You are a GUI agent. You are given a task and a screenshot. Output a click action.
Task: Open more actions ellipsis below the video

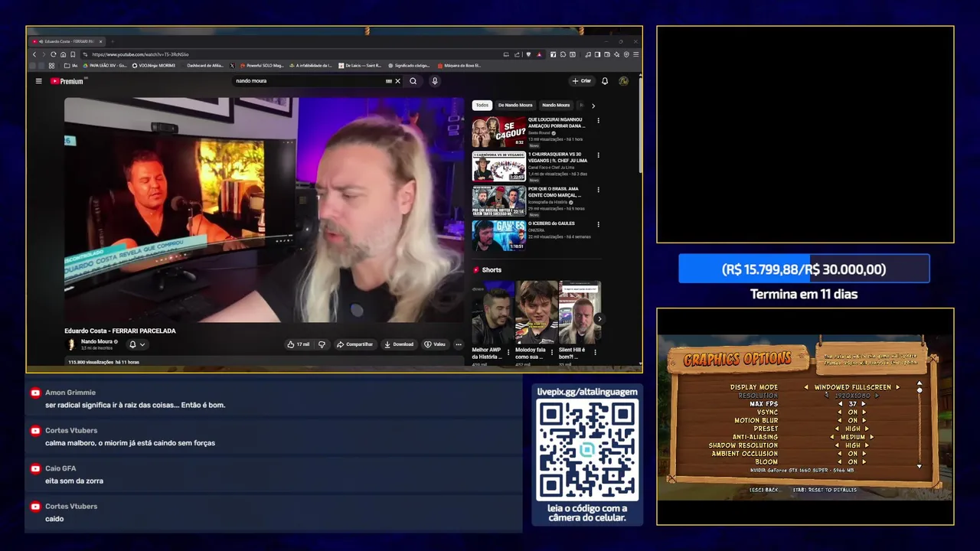[x=459, y=344]
